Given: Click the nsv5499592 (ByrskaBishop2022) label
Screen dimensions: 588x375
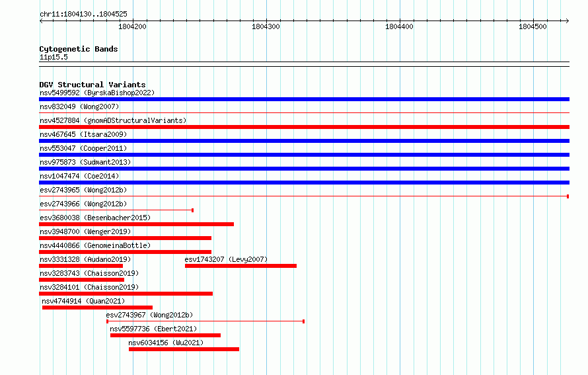Looking at the screenshot, I should 97,93.
